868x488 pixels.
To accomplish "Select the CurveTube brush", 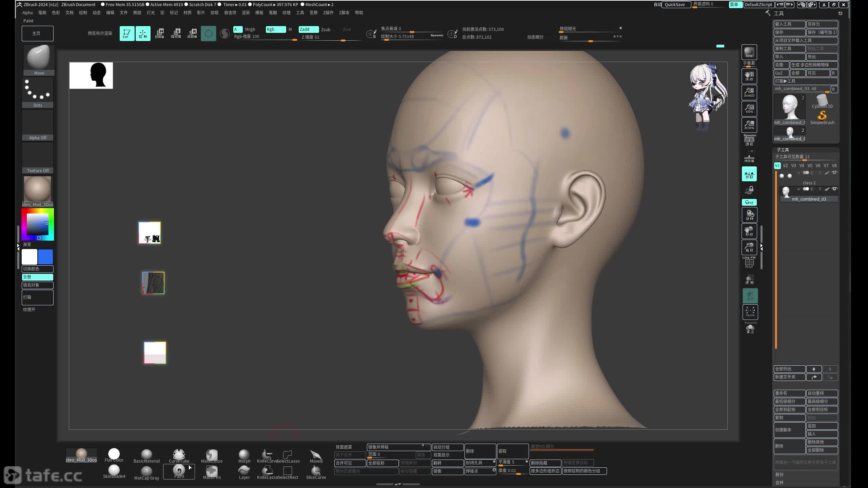I will (x=179, y=456).
